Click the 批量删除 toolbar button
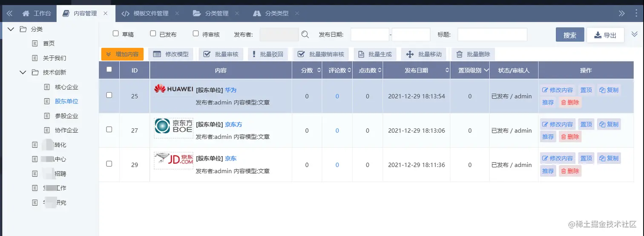The image size is (644, 236). point(473,54)
